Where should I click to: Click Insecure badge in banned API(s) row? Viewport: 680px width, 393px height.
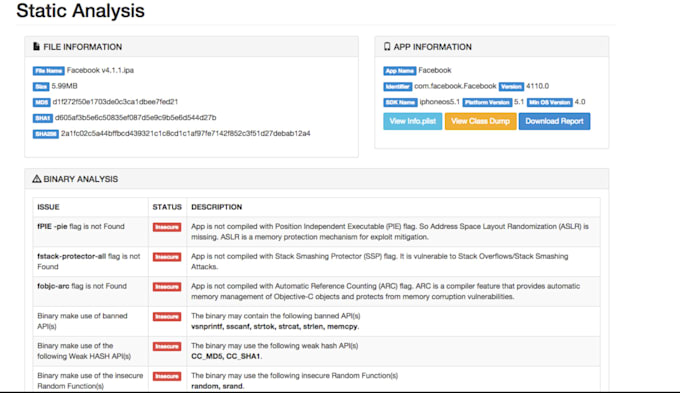pos(167,317)
